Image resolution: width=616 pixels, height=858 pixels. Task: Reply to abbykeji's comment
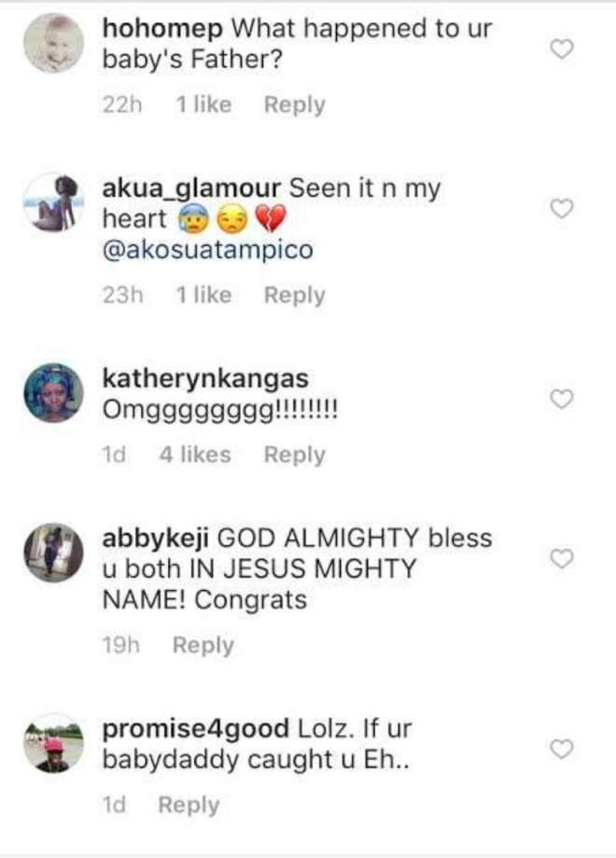[203, 646]
